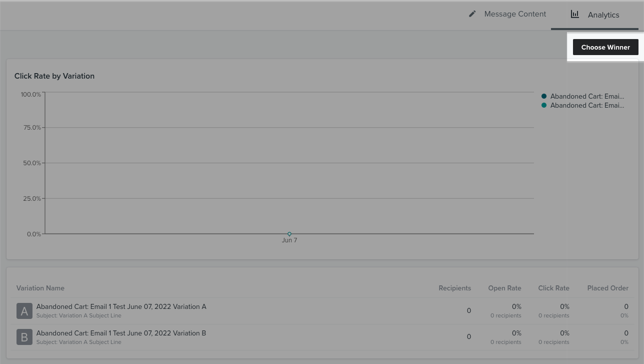This screenshot has height=364, width=644.
Task: Sort table by the Placed Order column
Action: click(x=607, y=288)
